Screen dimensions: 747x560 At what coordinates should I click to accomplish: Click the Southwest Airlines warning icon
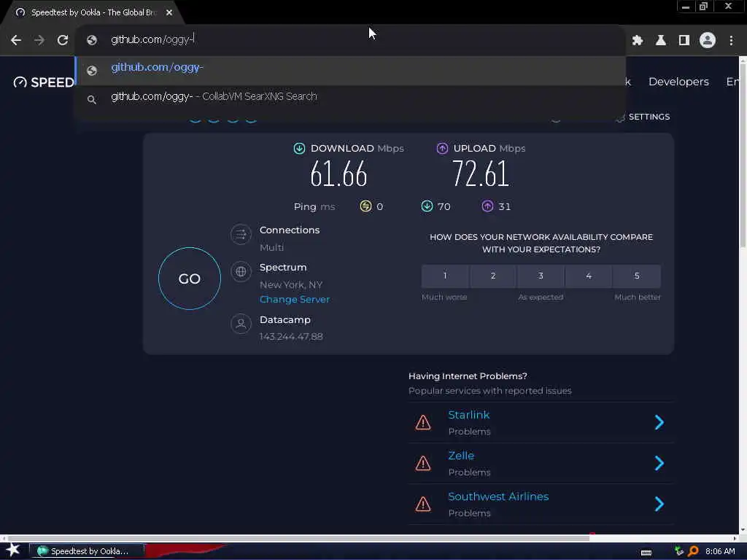click(423, 505)
